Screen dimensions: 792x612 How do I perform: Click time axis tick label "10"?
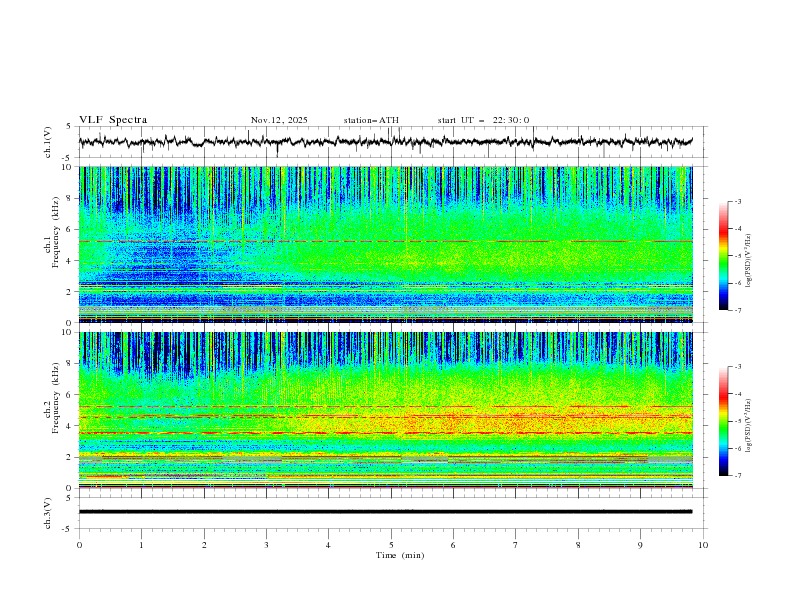[x=703, y=545]
